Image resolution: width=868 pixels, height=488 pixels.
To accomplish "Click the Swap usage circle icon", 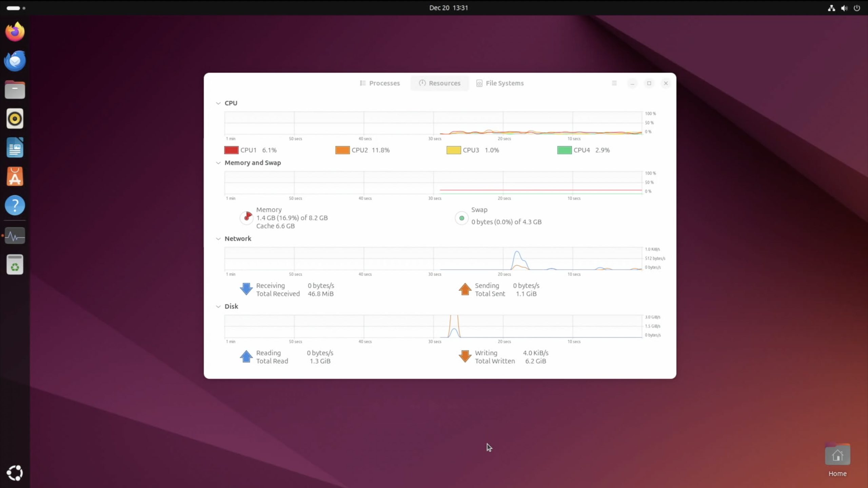I will (461, 218).
